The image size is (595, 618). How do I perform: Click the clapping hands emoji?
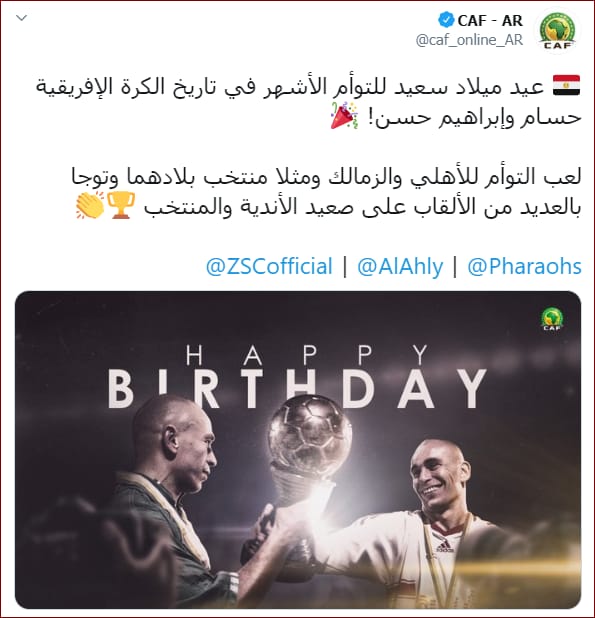(x=90, y=205)
